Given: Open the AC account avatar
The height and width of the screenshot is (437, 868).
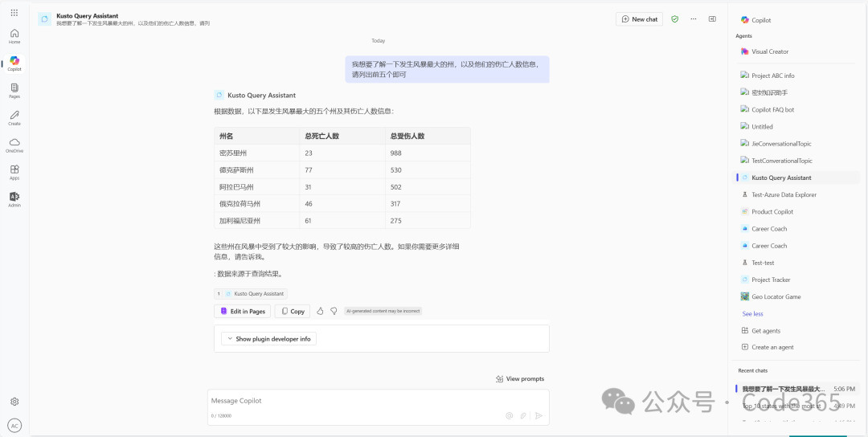Looking at the screenshot, I should coord(15,426).
